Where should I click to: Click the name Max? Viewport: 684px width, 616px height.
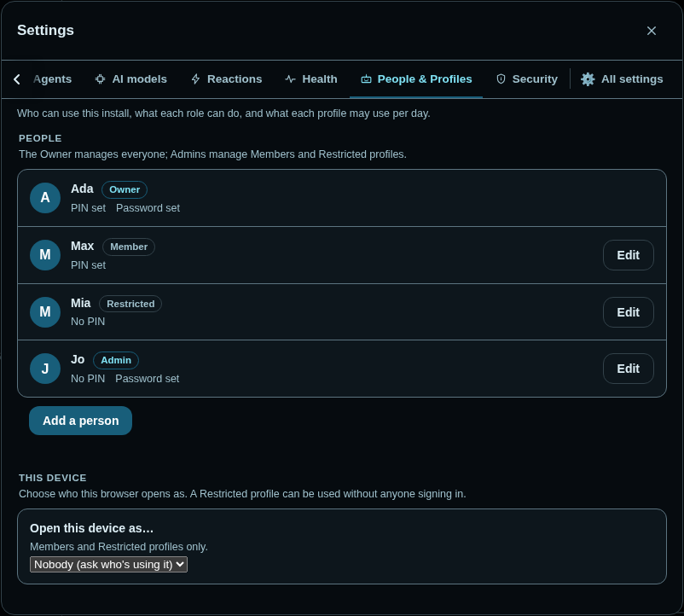[x=83, y=246]
